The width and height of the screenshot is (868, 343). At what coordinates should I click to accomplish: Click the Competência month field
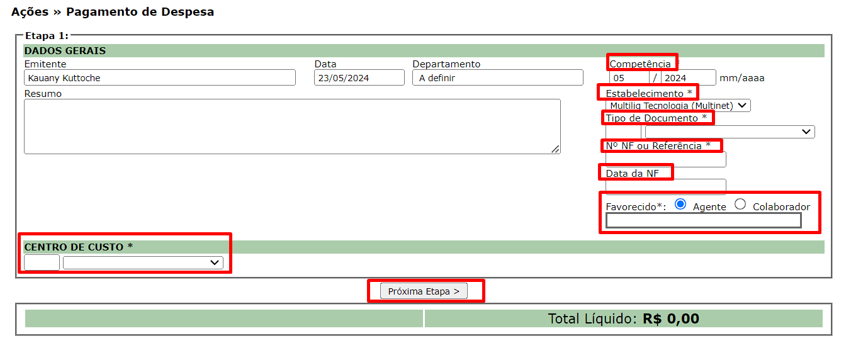pos(628,78)
